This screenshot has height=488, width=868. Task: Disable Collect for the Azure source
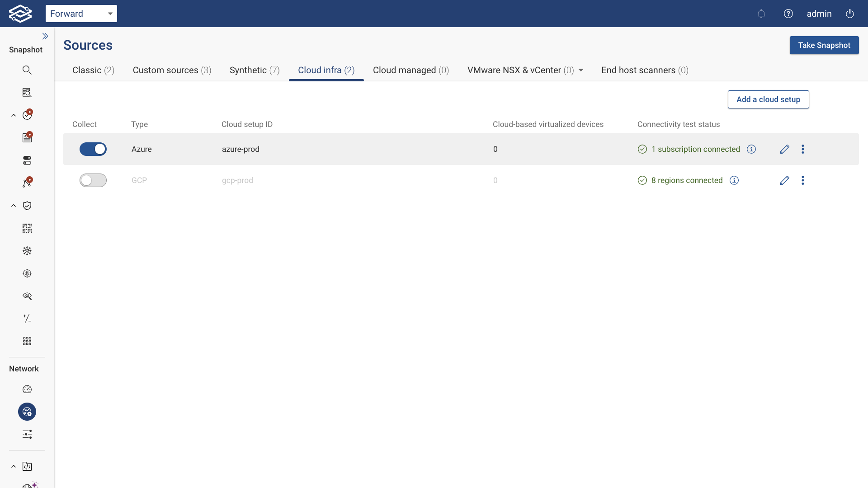(x=93, y=149)
